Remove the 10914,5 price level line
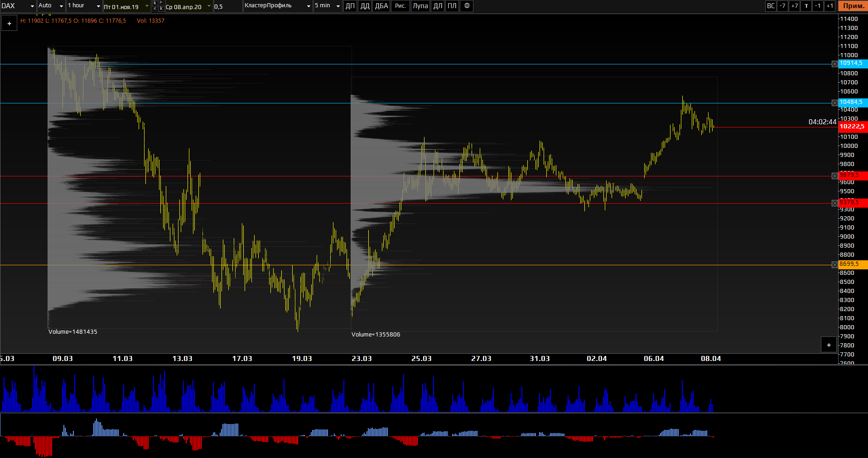Viewport: 868px width, 458px height. point(834,64)
